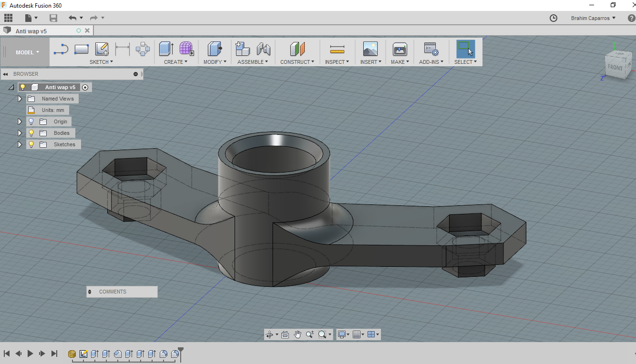Click the Scripts and Add-Ins icon
The width and height of the screenshot is (636, 364).
(x=431, y=49)
